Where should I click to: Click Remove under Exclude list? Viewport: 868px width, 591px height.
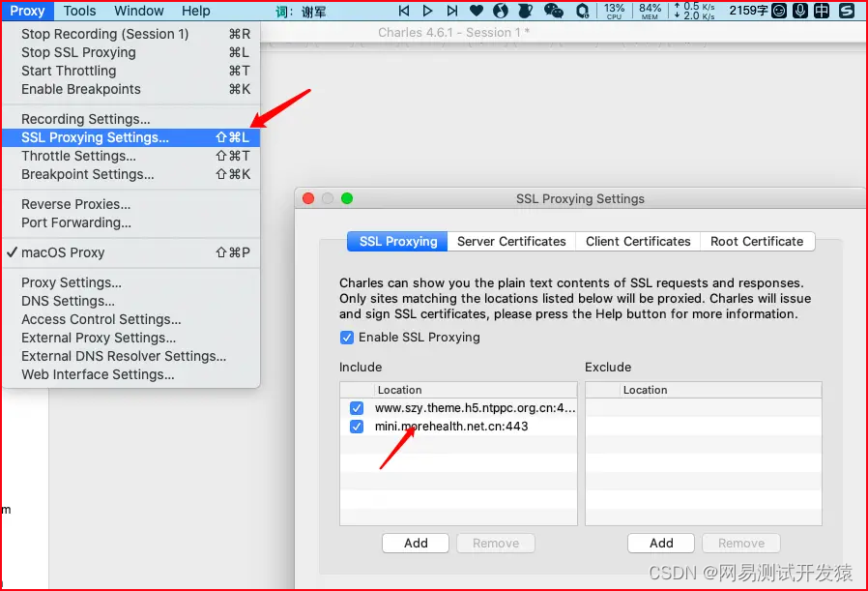coord(741,543)
